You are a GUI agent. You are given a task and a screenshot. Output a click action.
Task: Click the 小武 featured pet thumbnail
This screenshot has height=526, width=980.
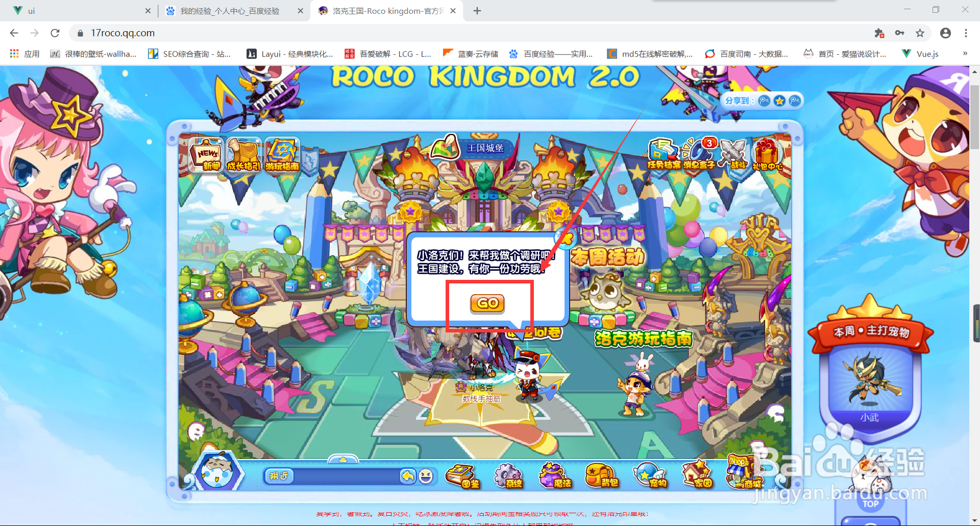[x=870, y=380]
